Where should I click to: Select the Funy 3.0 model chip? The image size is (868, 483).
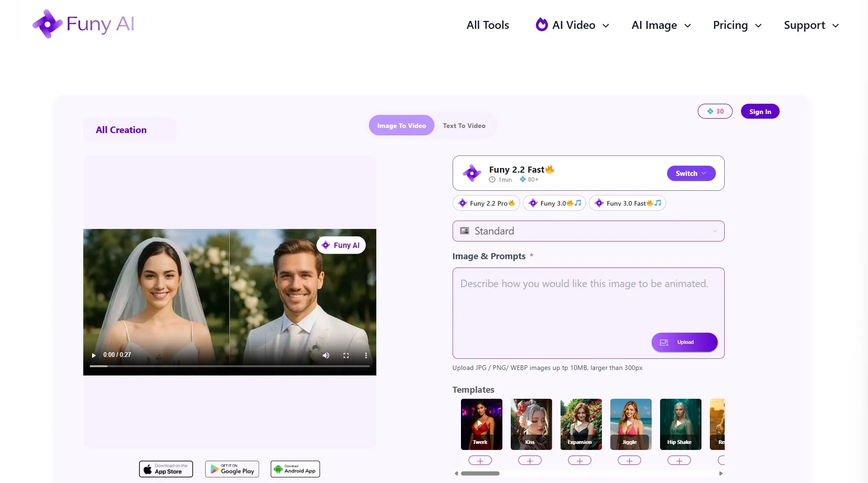[554, 203]
